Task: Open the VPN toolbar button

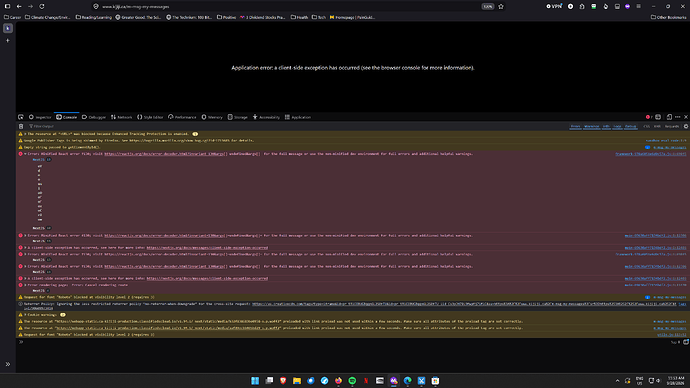Action: coord(554,7)
